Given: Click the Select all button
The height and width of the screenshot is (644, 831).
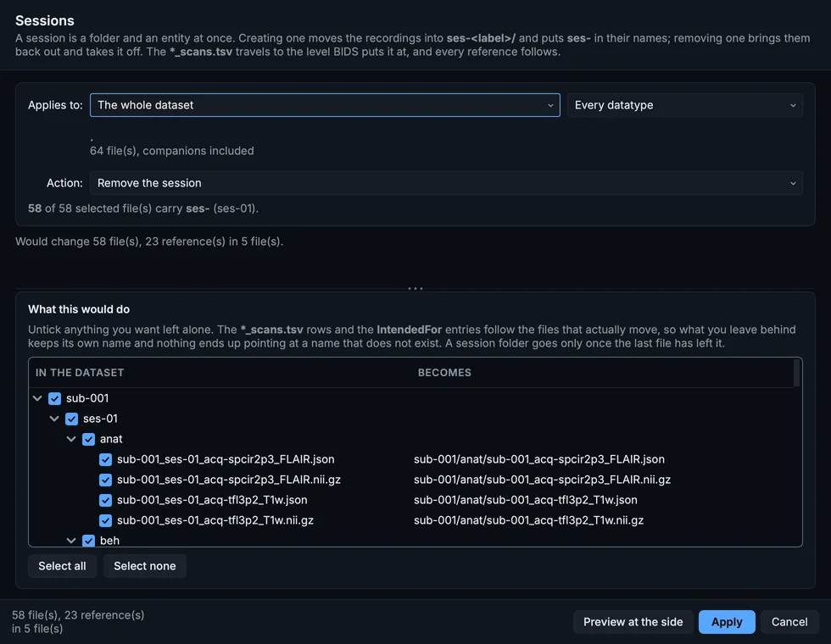Looking at the screenshot, I should (62, 566).
